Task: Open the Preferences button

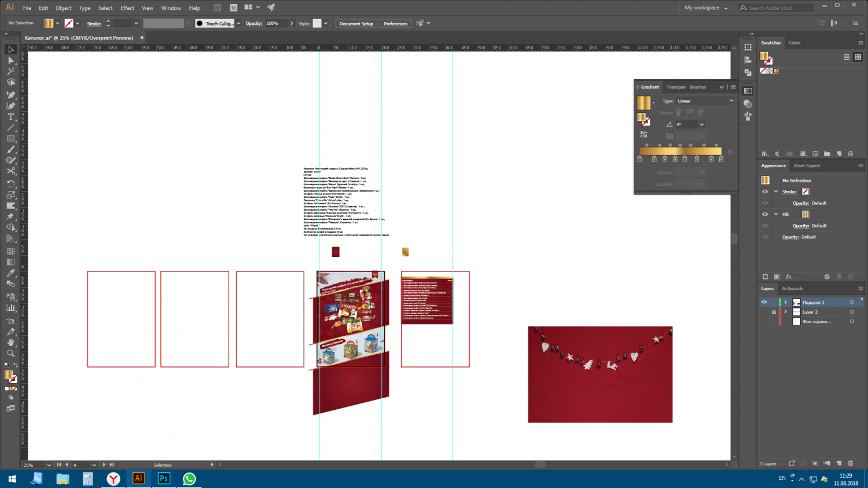Action: [395, 24]
